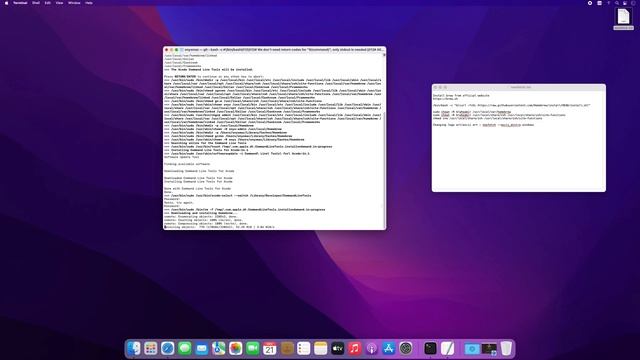
Task: Select the text file on desktop
Action: 623,18
